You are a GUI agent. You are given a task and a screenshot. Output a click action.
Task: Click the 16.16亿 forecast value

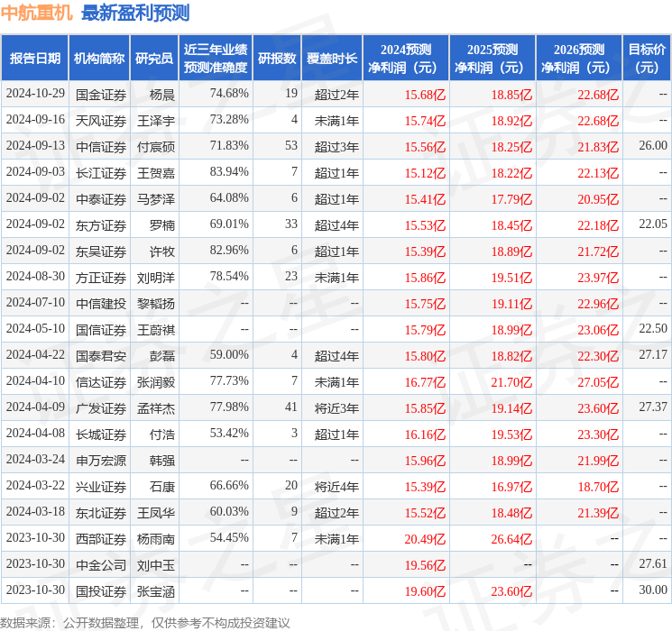pos(425,434)
